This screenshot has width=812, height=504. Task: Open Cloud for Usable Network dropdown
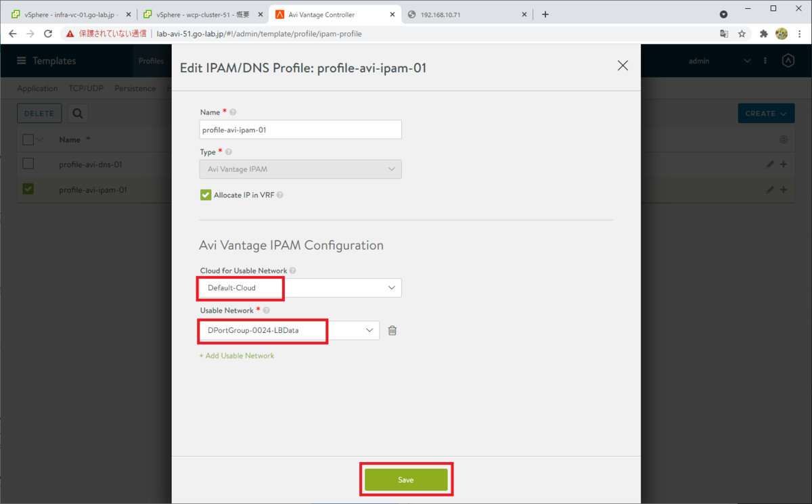[x=300, y=288]
